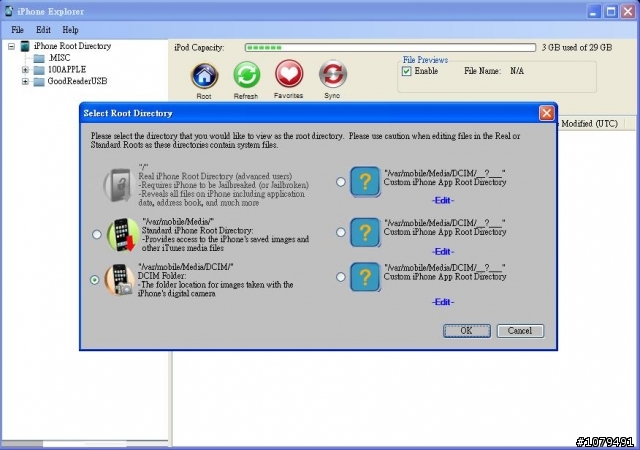This screenshot has height=450, width=640.
Task: Click the DCIM Folder camera icon
Action: coord(119,280)
